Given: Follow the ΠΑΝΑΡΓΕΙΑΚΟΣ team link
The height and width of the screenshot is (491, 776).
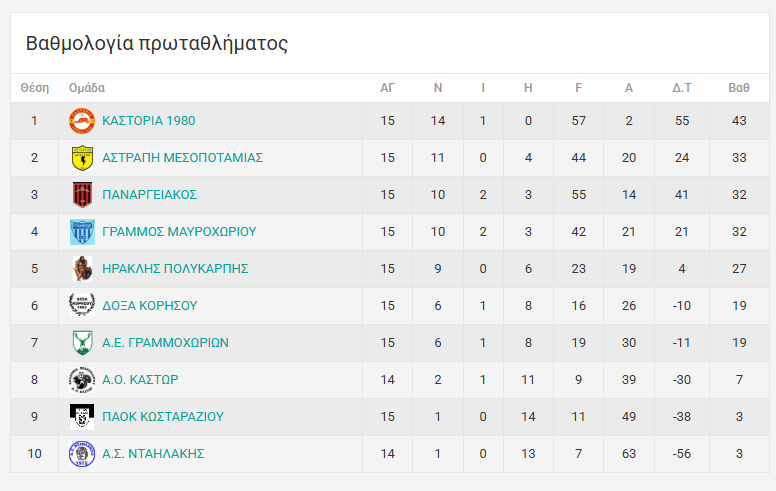Looking at the screenshot, I should [150, 195].
